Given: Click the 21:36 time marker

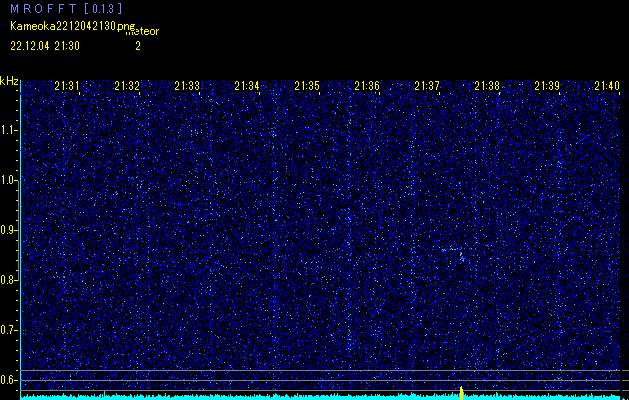Looking at the screenshot, I should pyautogui.click(x=367, y=86).
